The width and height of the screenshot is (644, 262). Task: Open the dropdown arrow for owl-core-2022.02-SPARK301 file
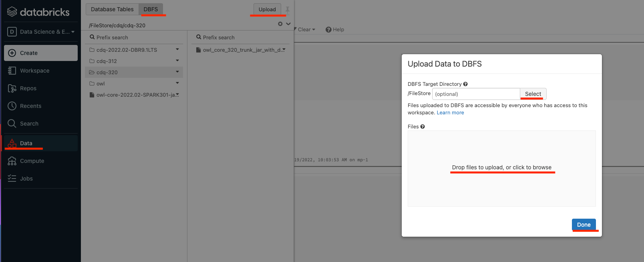(x=177, y=94)
